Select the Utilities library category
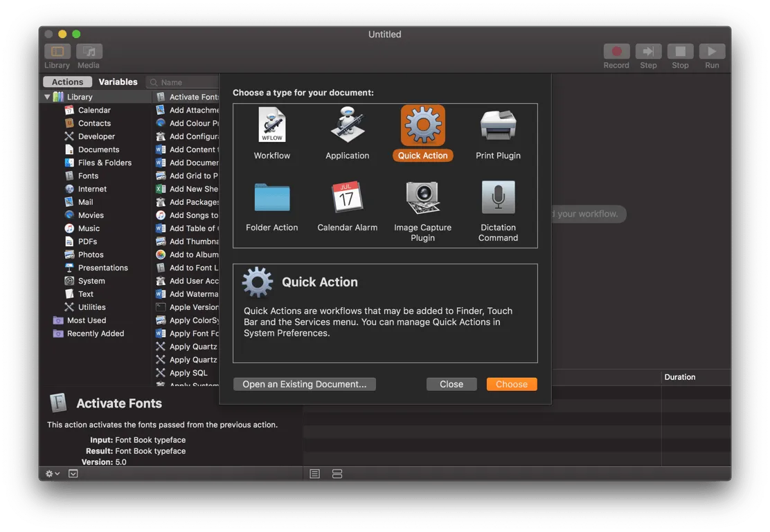Viewport: 770px width, 532px height. point(92,307)
